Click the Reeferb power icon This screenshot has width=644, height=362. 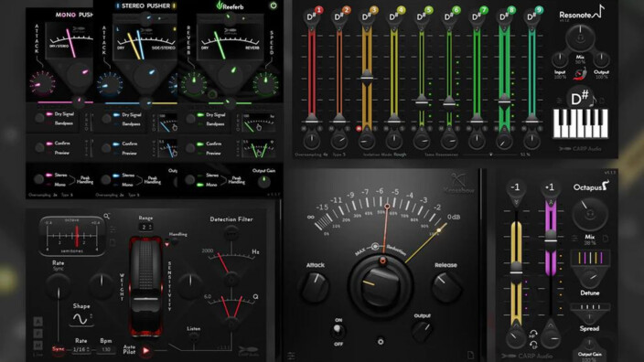[x=274, y=5]
